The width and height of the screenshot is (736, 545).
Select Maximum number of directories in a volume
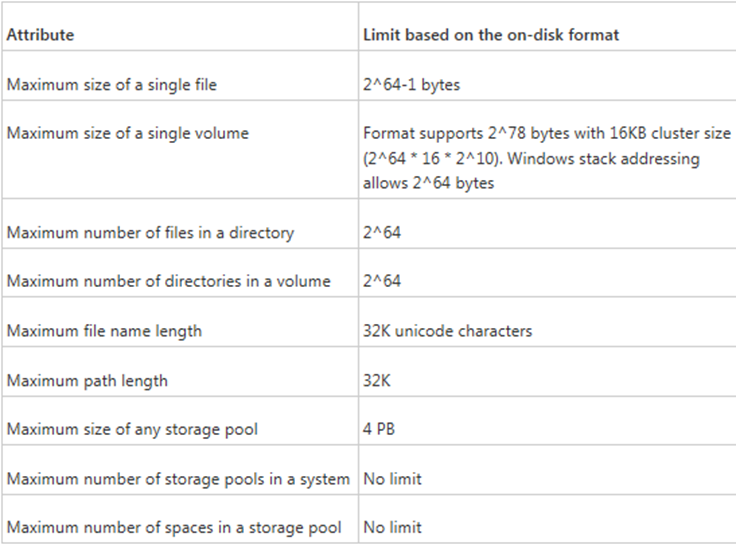(x=169, y=281)
